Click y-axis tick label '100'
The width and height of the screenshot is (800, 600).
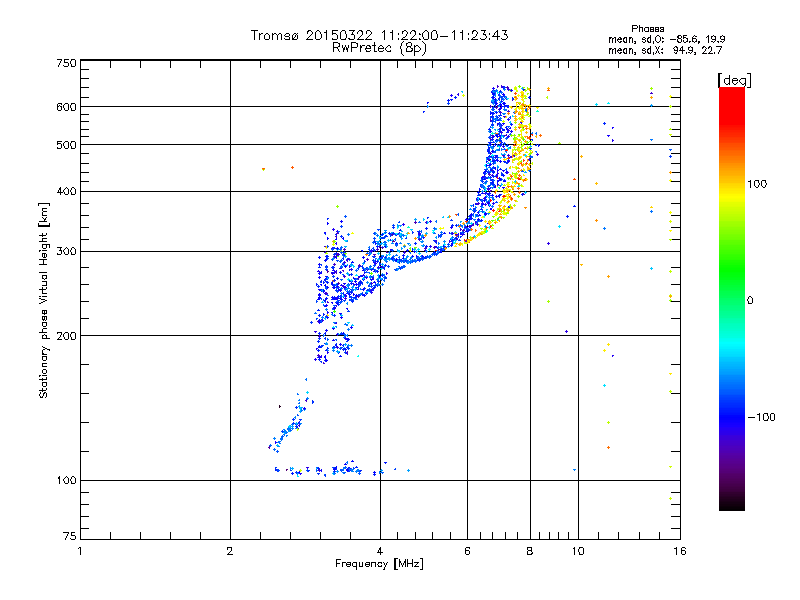[66, 480]
